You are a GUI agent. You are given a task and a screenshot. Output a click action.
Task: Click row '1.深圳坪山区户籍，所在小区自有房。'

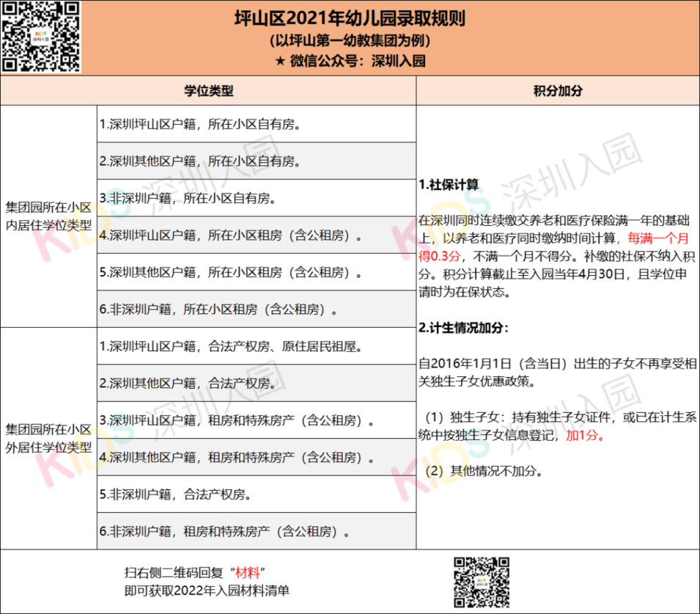[x=257, y=124]
